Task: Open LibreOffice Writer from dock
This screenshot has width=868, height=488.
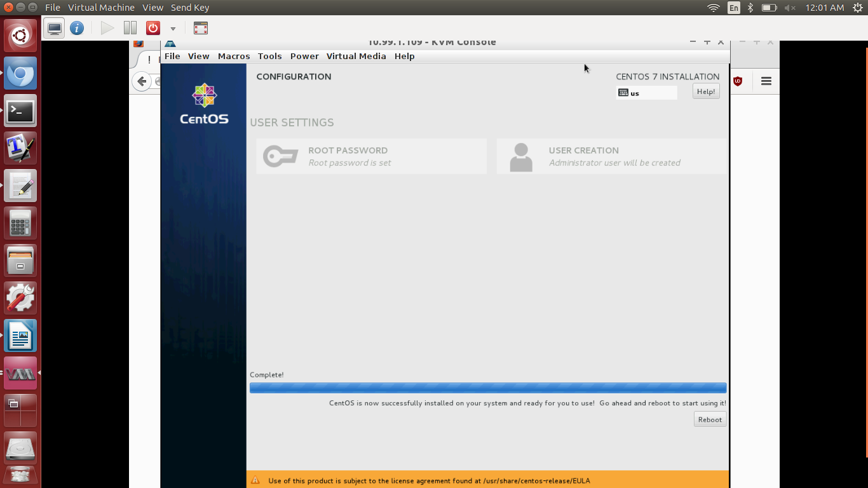Action: (x=20, y=336)
